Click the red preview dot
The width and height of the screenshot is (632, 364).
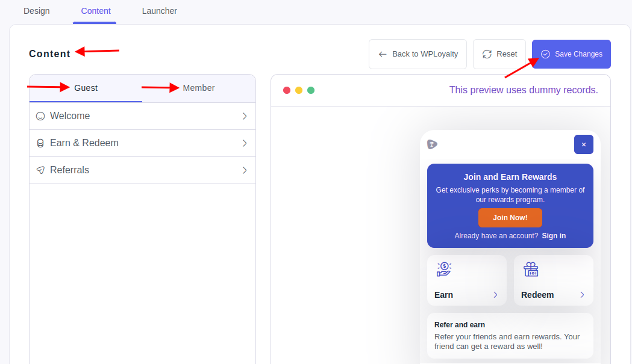click(287, 90)
